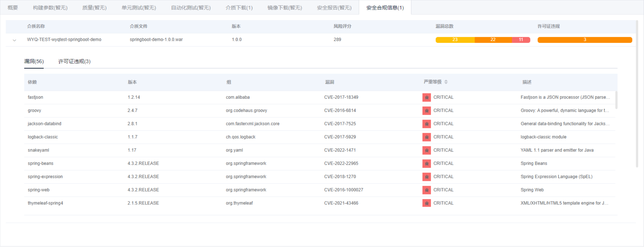This screenshot has height=247, width=644.
Task: Click the severity icon for spring-beans
Action: [426, 163]
